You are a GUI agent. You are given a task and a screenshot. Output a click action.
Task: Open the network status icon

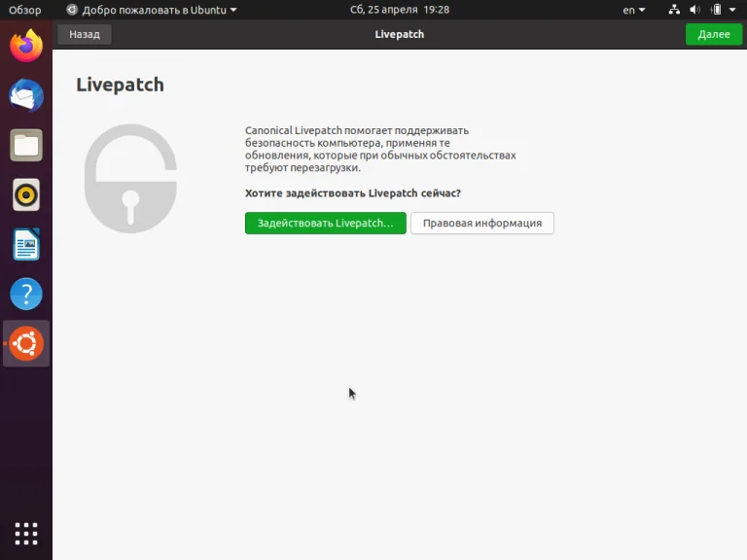pos(674,10)
